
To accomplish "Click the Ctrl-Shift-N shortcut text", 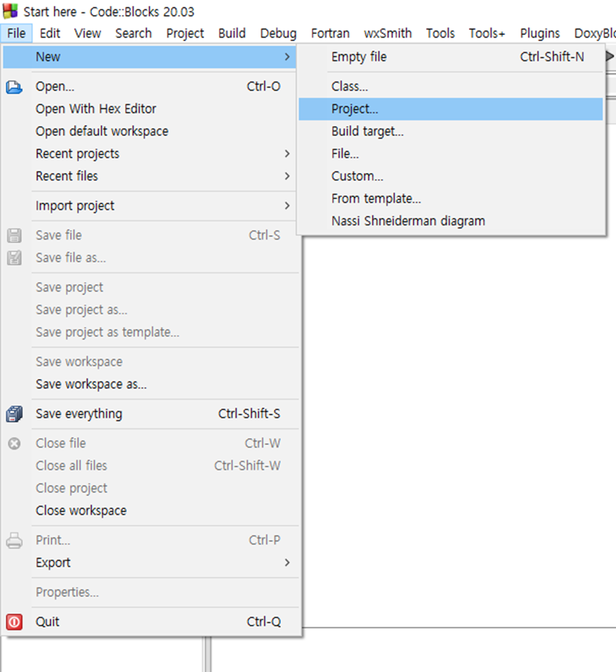I will (x=552, y=57).
